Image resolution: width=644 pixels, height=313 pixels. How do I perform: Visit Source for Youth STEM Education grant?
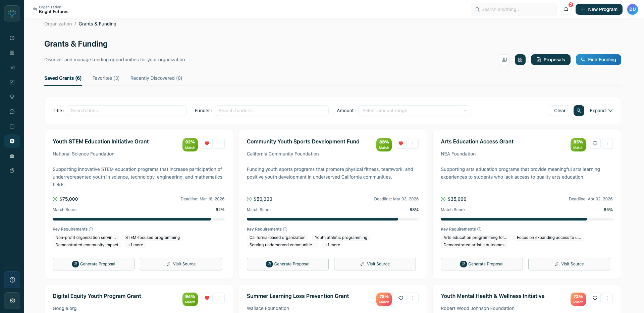click(181, 264)
